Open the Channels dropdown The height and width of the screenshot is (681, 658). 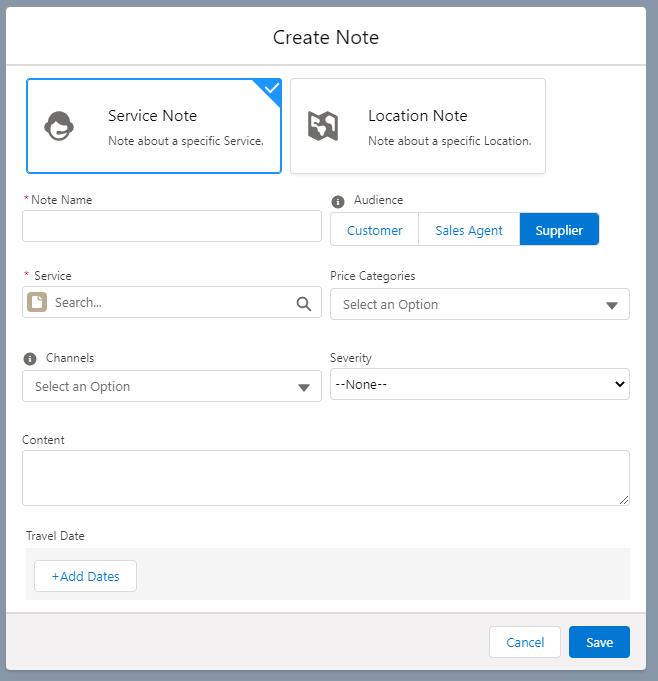click(x=172, y=386)
